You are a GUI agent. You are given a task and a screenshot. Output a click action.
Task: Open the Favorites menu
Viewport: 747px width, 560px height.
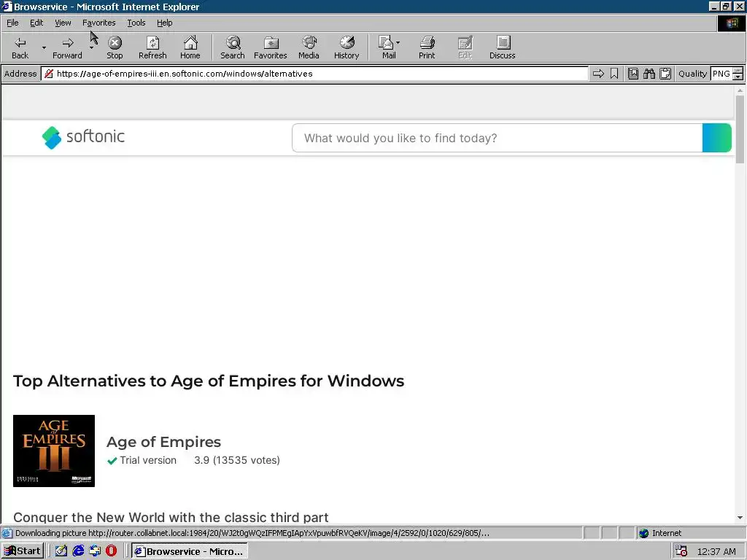98,23
